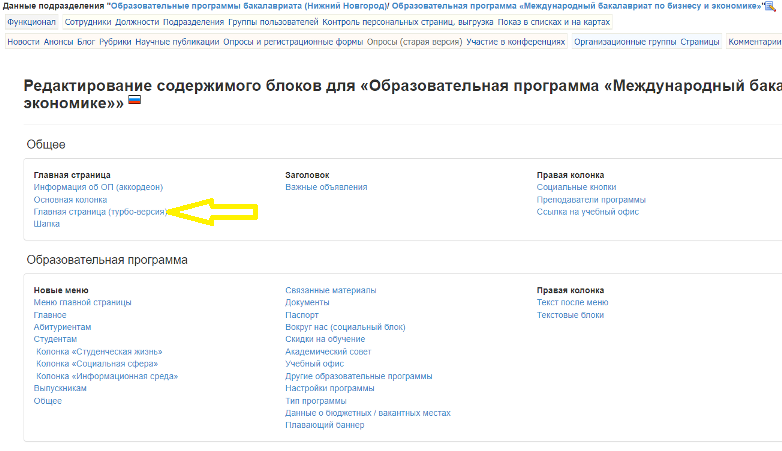Screen dimensions: 782x451
Task: Open Подразделения menu item
Action: (194, 22)
